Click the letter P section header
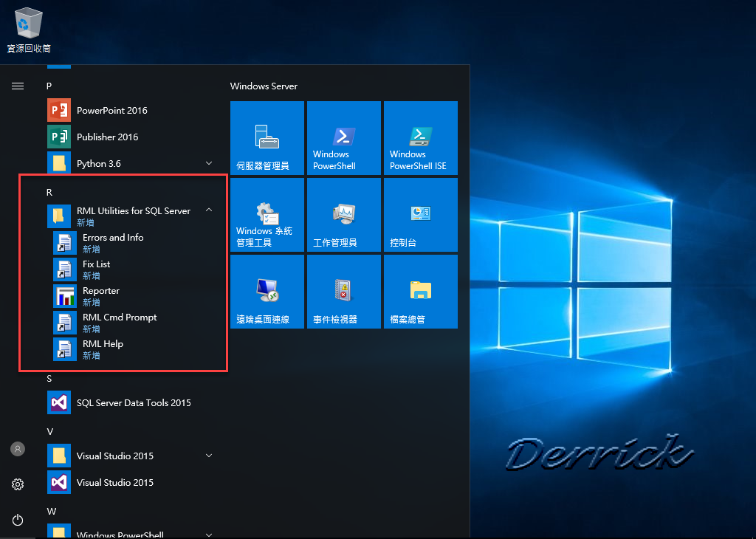 pyautogui.click(x=49, y=86)
